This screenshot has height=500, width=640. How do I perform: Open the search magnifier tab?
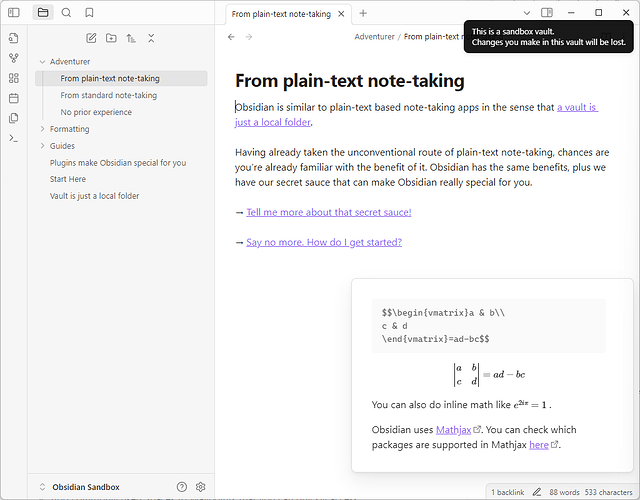tap(66, 13)
